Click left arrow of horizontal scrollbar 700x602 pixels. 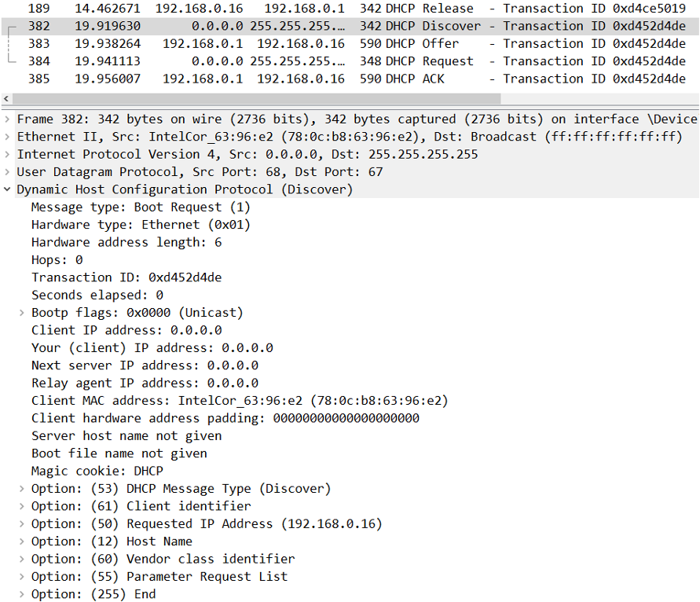point(7,99)
